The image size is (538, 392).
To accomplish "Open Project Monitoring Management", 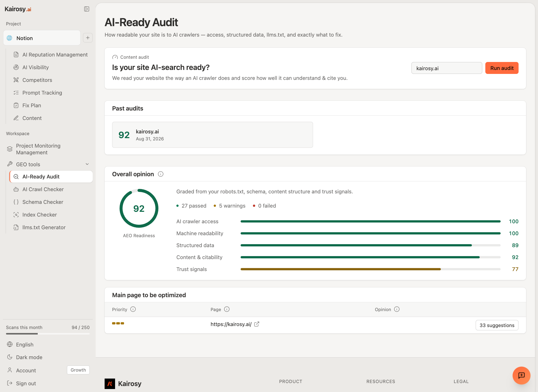I will [48, 149].
